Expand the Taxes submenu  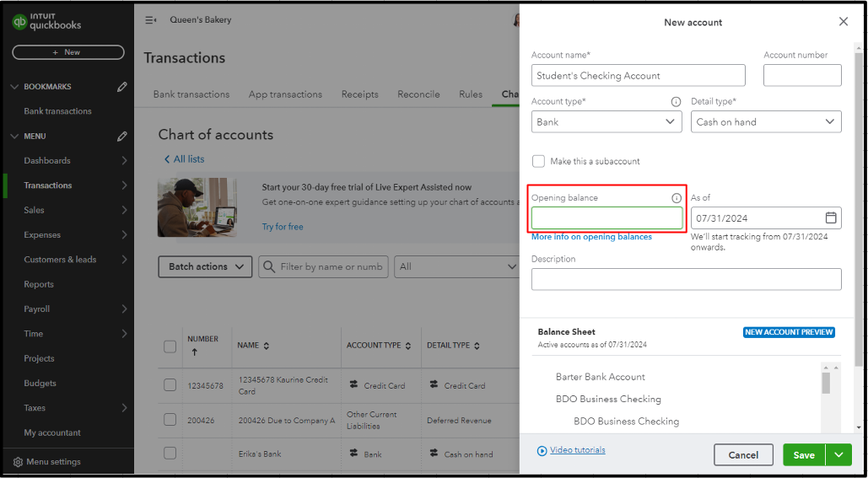tap(124, 408)
